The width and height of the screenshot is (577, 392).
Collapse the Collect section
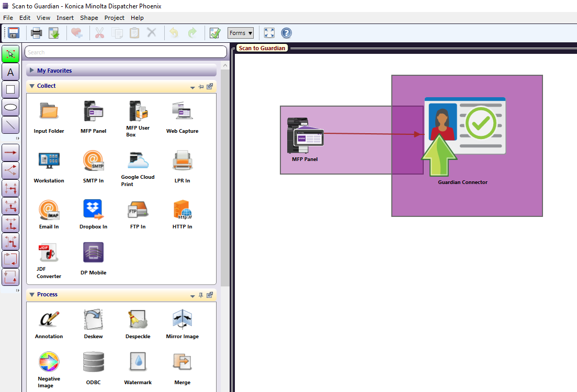32,86
